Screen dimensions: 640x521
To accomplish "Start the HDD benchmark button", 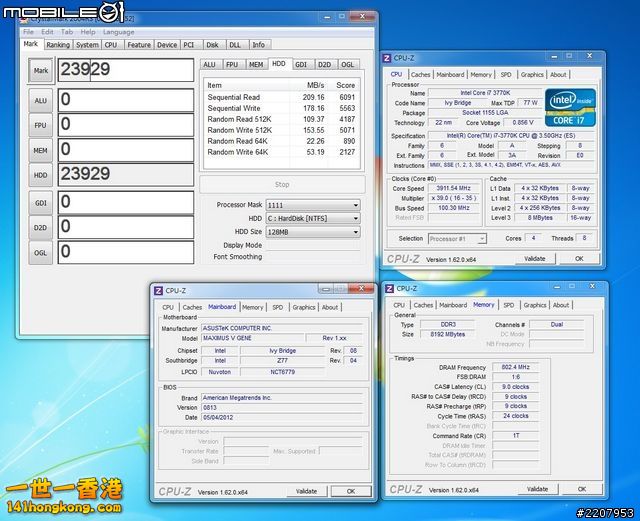I will click(40, 175).
